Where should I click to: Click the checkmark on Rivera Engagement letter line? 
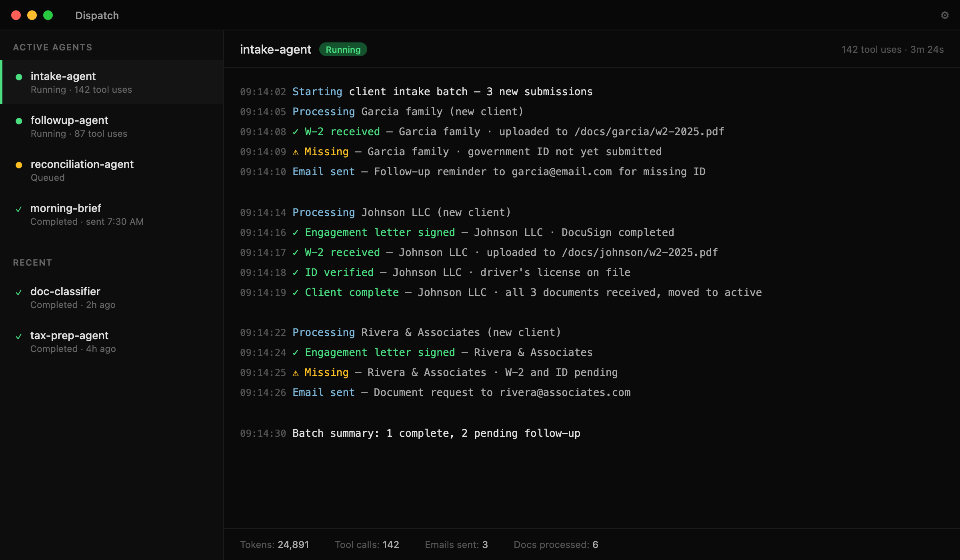click(x=296, y=352)
